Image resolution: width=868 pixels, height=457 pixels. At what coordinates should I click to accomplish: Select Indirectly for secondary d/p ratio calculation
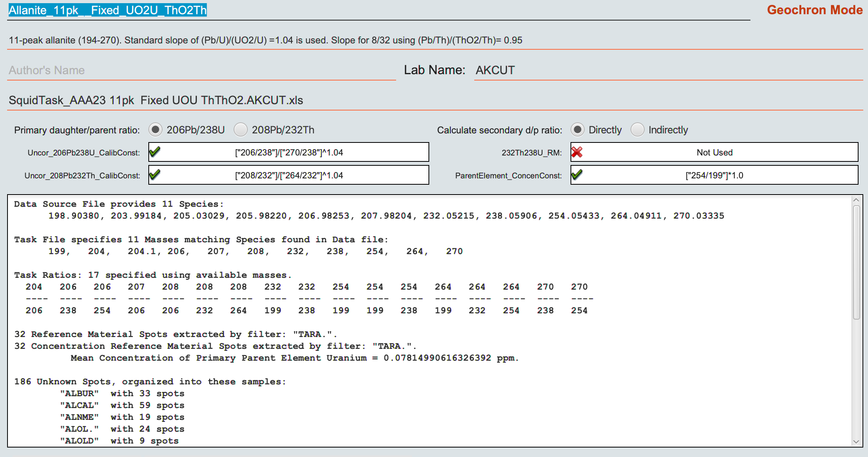(638, 129)
